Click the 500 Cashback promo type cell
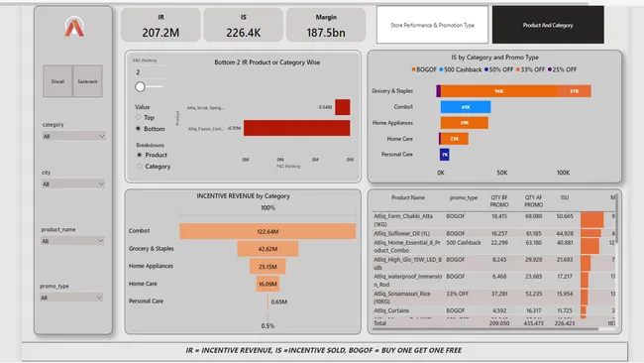This screenshot has height=363, width=644. coord(464,243)
